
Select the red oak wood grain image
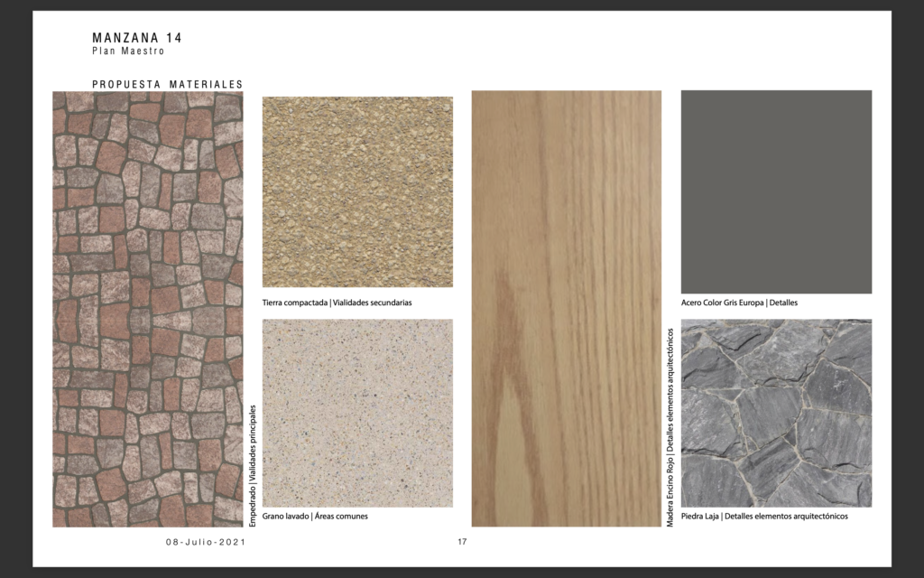pyautogui.click(x=566, y=307)
